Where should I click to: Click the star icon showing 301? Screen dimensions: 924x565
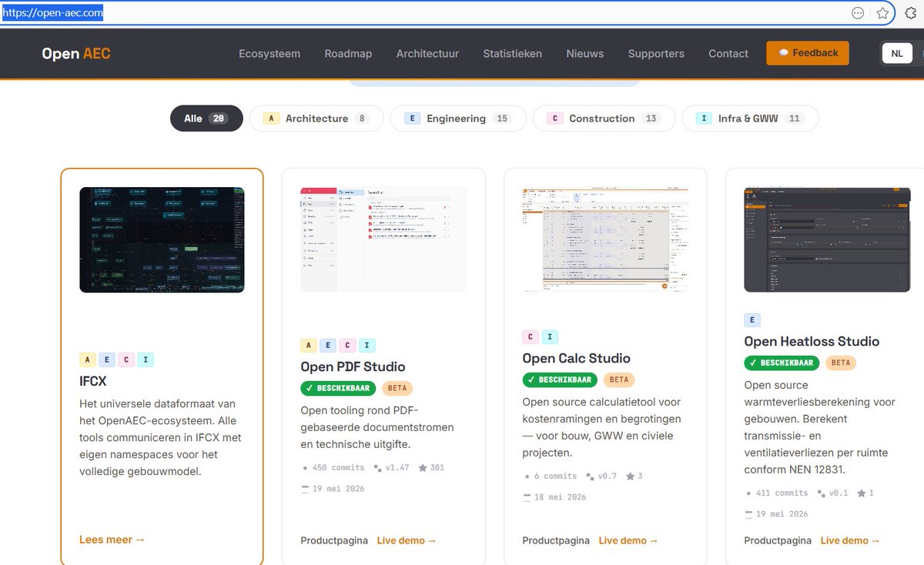[423, 467]
